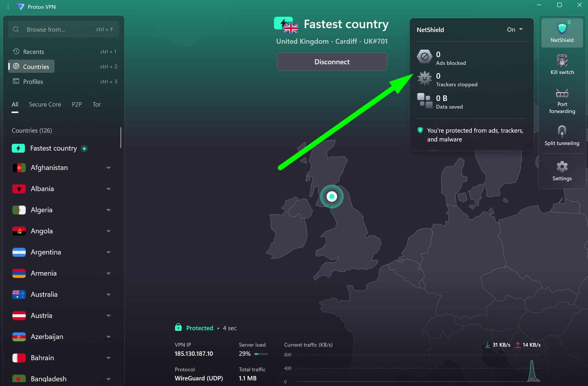This screenshot has width=588, height=386.
Task: Expand Azerbaijan server list
Action: point(109,337)
